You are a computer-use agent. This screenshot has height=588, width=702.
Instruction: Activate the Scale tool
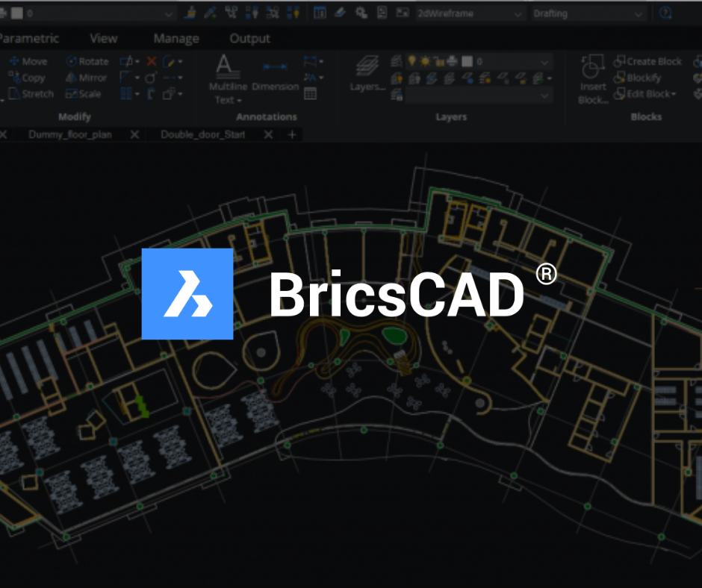[x=83, y=94]
